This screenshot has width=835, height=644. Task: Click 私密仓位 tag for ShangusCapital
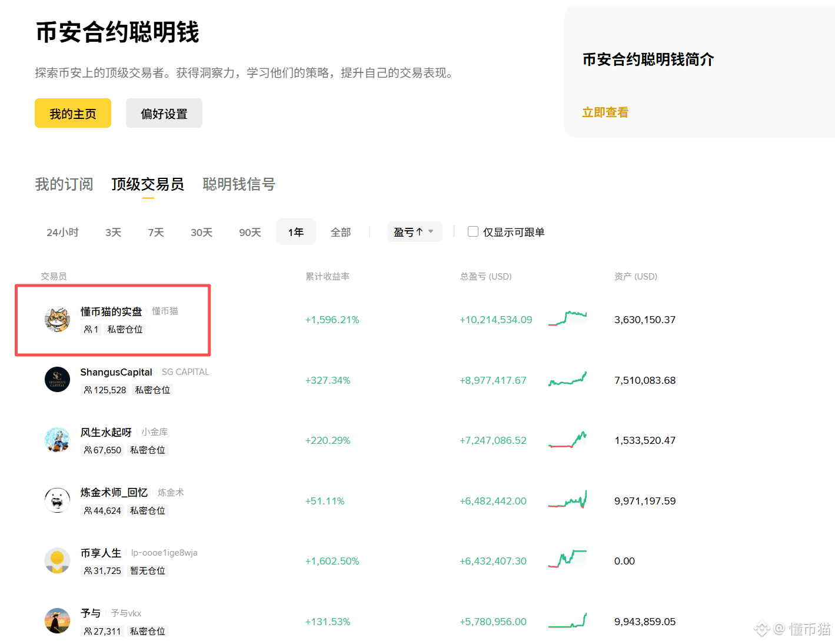pyautogui.click(x=152, y=390)
